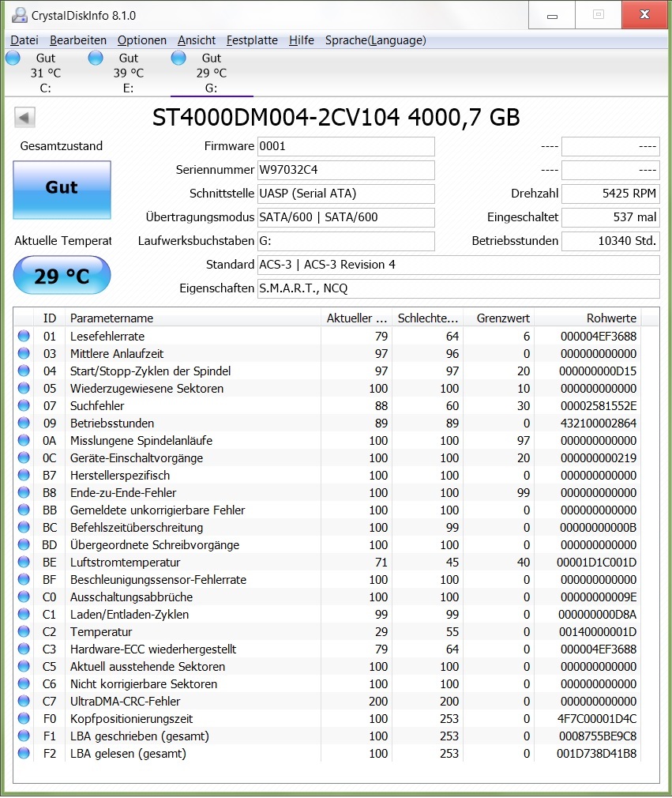Click the status dot for drive E:
The image size is (672, 798).
click(x=95, y=58)
